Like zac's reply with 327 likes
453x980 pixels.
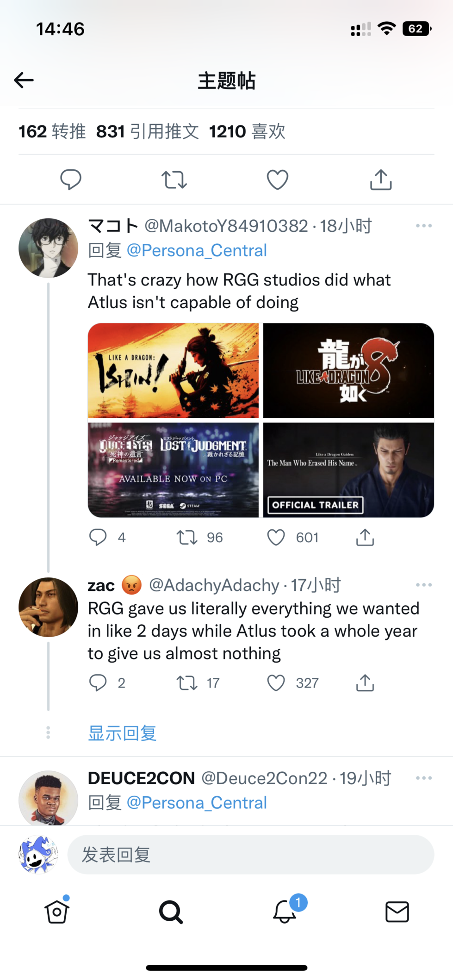[276, 682]
